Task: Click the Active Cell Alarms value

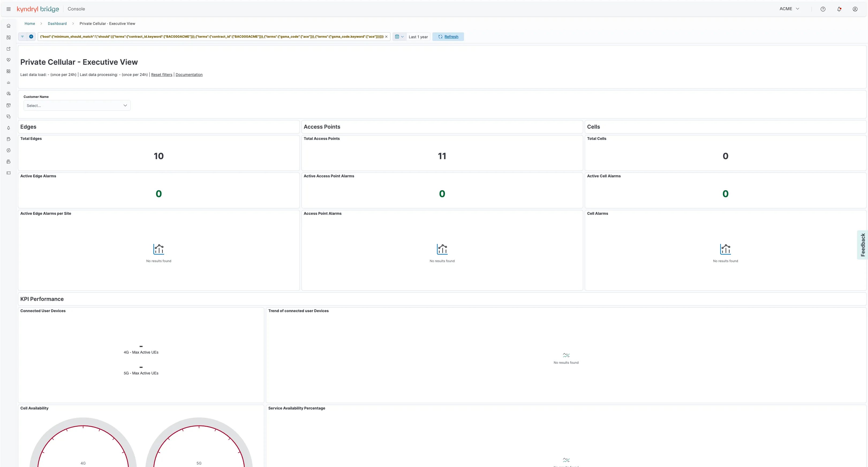Action: [726, 194]
